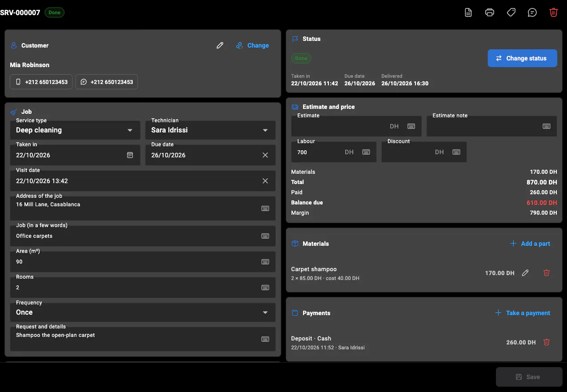Clear the Due date field
This screenshot has height=392, width=567.
click(x=265, y=155)
